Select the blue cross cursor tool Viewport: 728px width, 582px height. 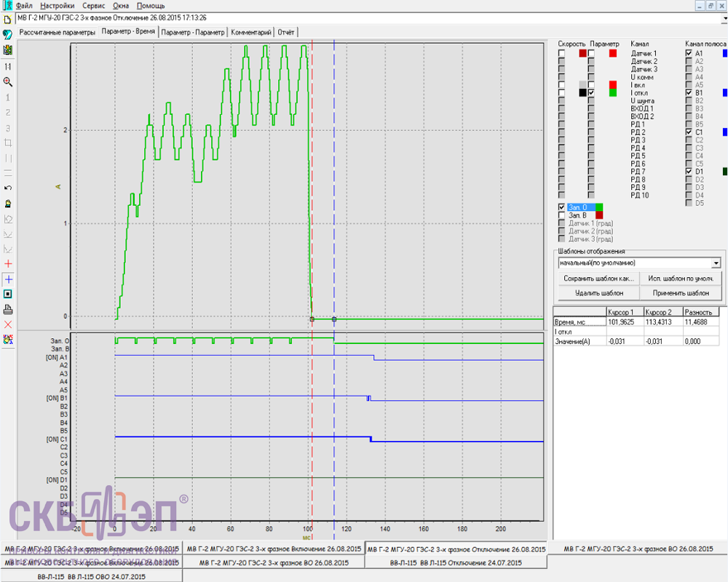8,279
